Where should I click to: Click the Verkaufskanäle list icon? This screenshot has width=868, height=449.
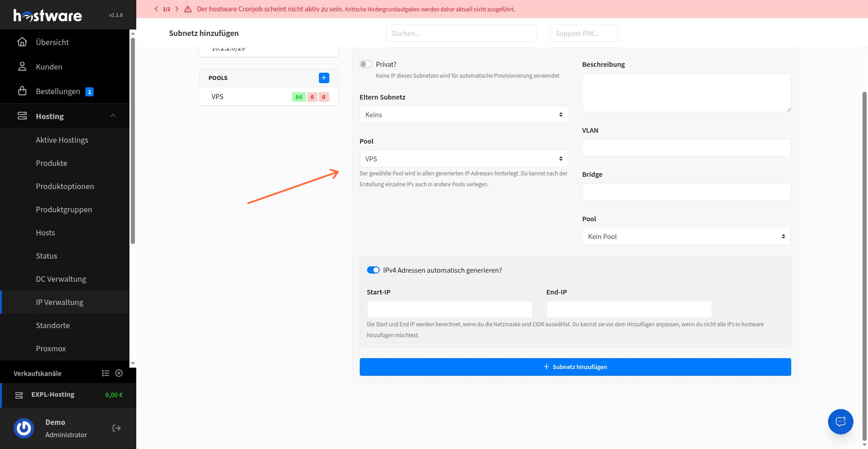coord(105,373)
